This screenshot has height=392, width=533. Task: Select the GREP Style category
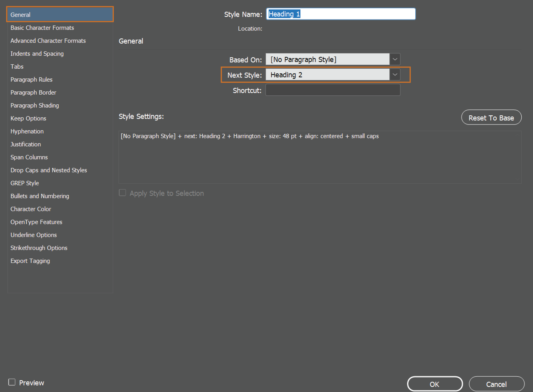(25, 183)
